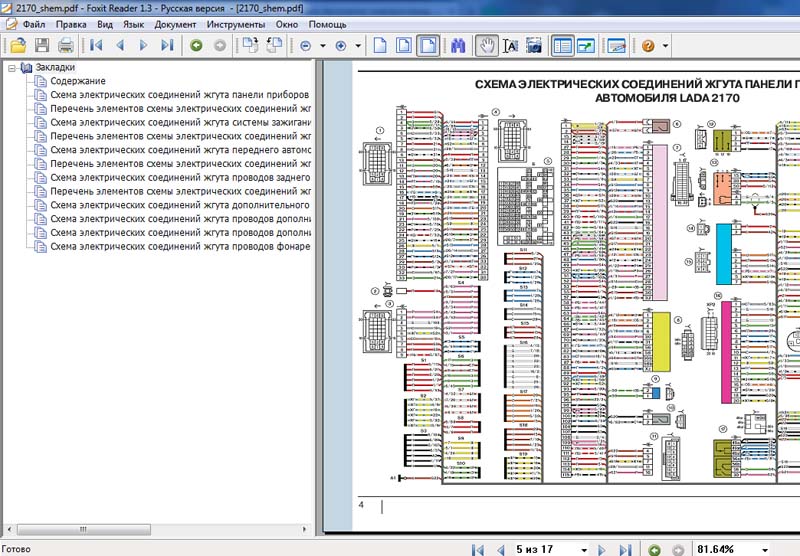Image resolution: width=800 pixels, height=556 pixels.
Task: Select the Actual Size page view icon
Action: point(380,45)
